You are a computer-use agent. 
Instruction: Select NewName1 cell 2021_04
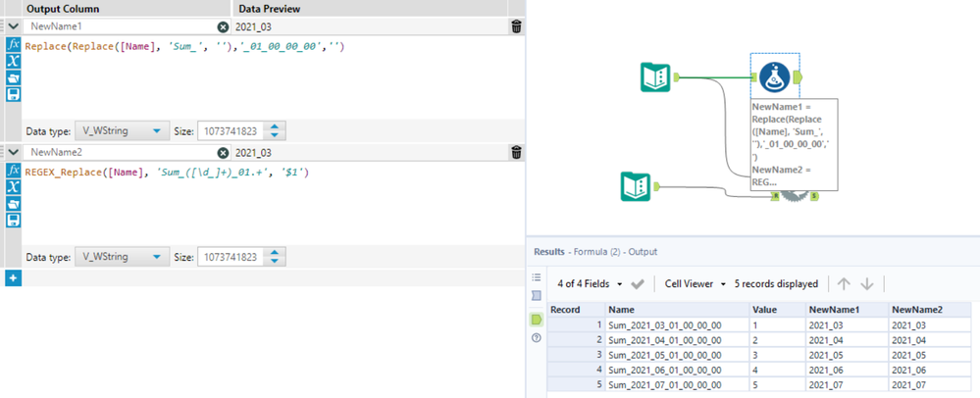point(847,340)
